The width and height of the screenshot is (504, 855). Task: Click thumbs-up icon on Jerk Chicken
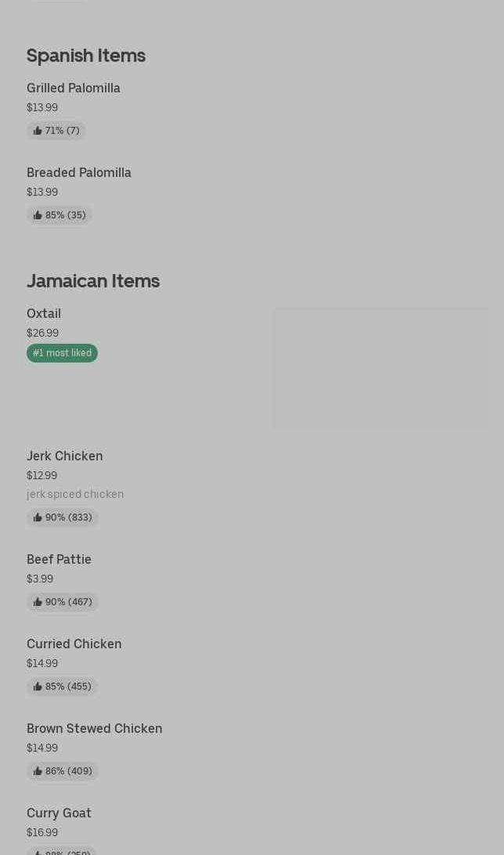[x=38, y=518]
